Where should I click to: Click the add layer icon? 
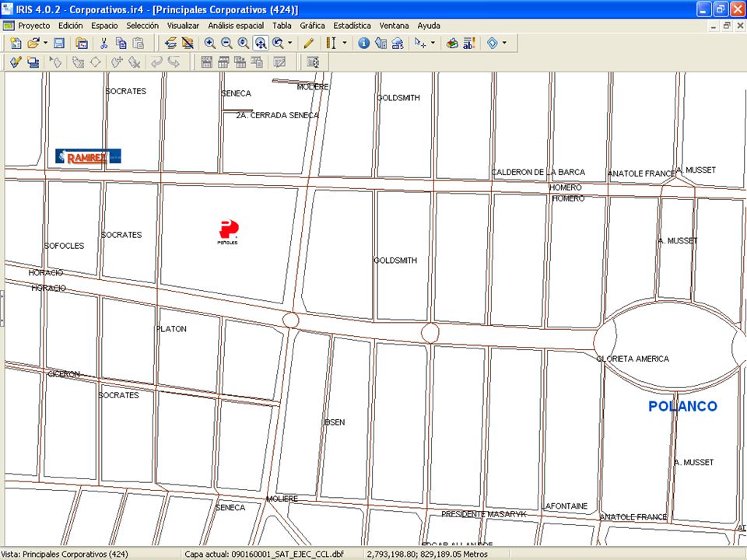point(170,44)
